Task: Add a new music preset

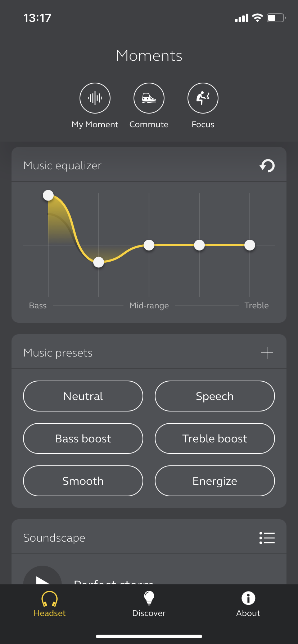Action: [267, 353]
